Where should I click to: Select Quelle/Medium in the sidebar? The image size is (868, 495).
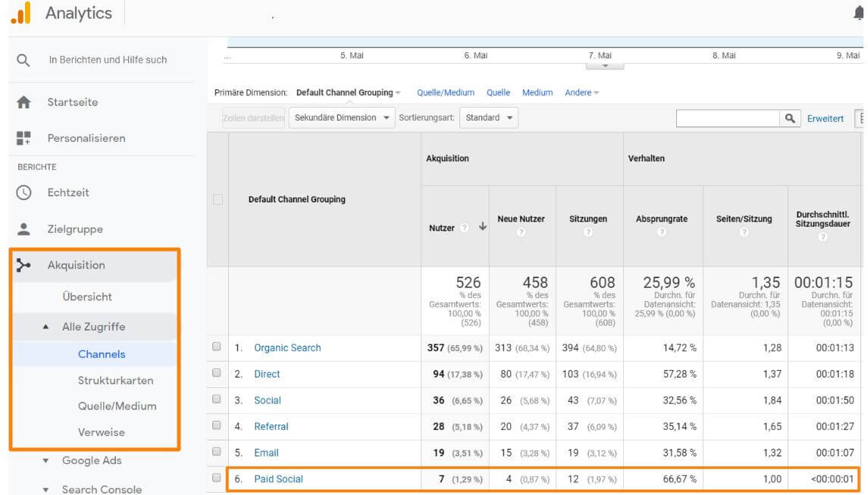117,406
